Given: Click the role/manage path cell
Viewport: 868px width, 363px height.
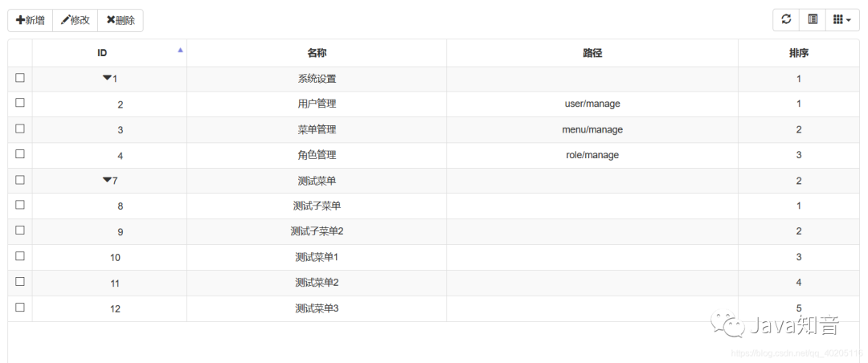Looking at the screenshot, I should [x=592, y=156].
